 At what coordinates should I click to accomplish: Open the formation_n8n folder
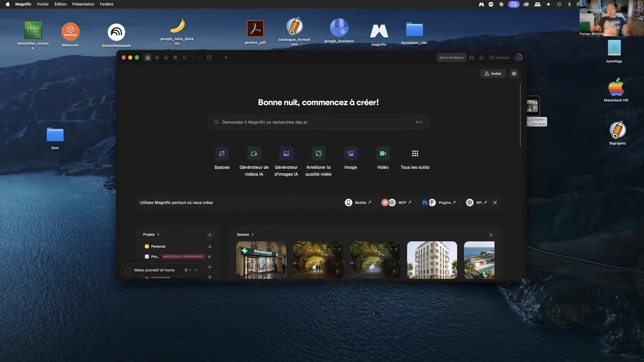(414, 33)
